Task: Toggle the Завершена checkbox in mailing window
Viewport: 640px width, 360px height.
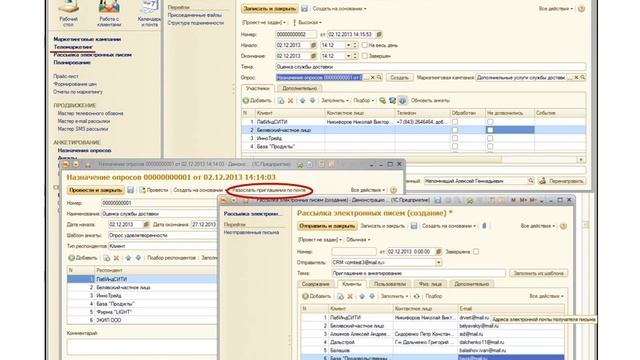Action: (x=476, y=252)
